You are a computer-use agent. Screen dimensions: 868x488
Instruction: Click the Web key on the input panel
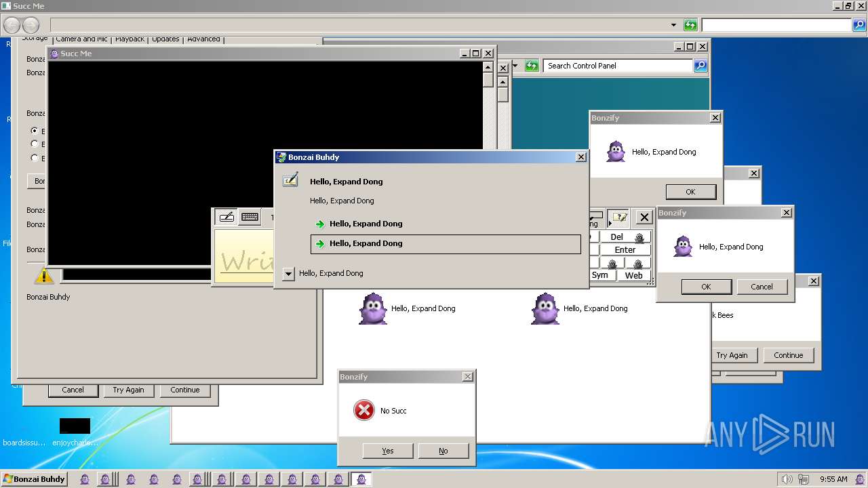click(x=633, y=275)
